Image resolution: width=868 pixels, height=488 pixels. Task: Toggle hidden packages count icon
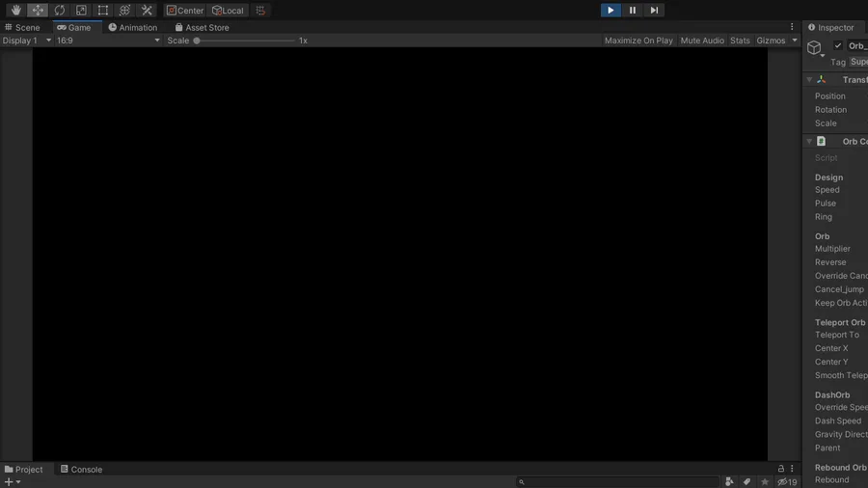pos(787,482)
